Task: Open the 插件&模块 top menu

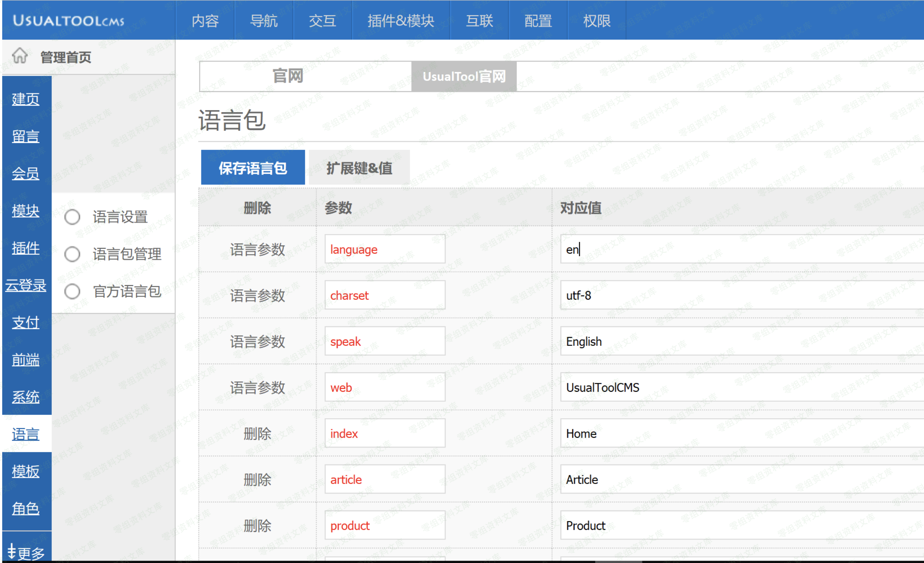Action: [401, 21]
